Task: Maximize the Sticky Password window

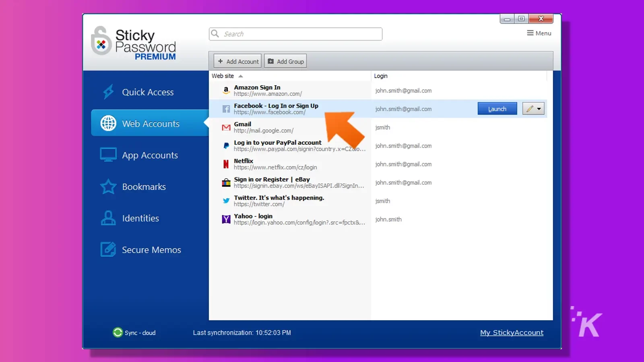Action: pos(521,19)
